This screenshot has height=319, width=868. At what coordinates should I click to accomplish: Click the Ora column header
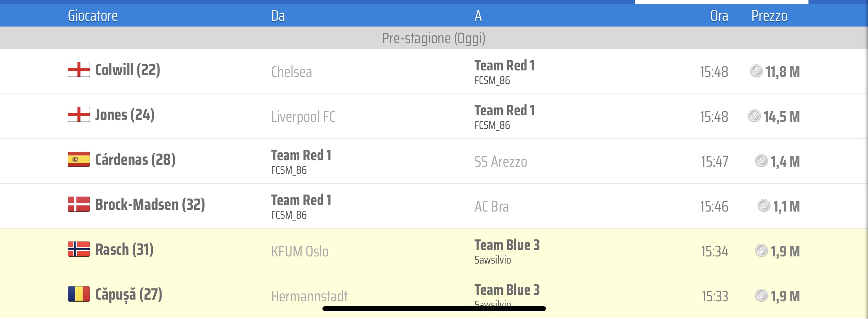coord(719,16)
